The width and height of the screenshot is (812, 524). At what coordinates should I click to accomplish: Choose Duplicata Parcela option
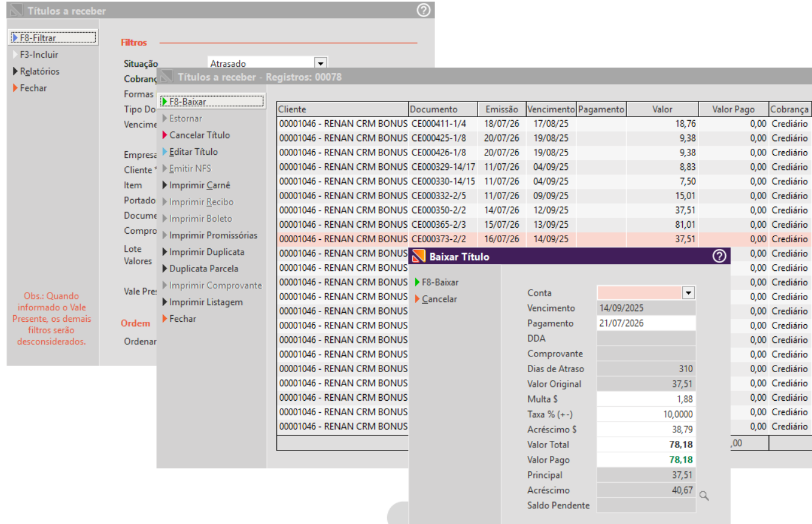(x=204, y=268)
